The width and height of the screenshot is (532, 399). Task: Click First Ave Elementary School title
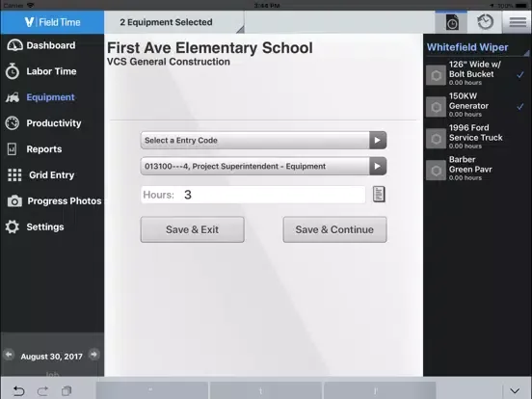pyautogui.click(x=210, y=48)
